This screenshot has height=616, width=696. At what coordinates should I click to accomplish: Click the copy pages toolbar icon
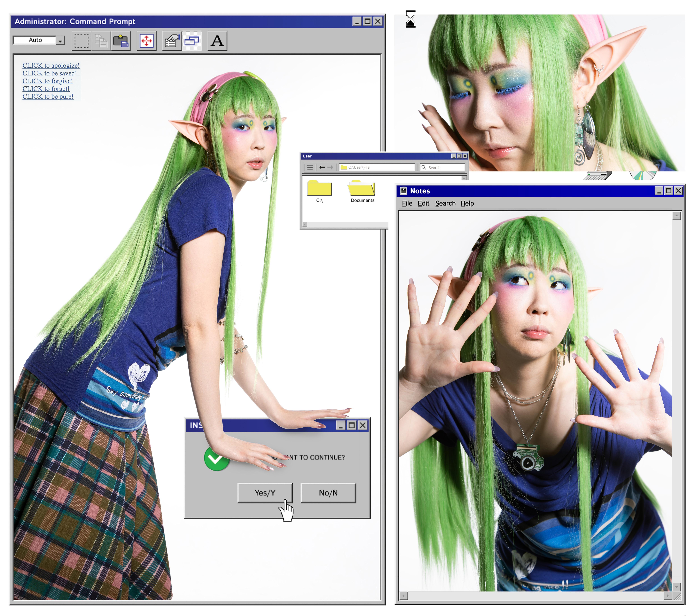pos(101,41)
